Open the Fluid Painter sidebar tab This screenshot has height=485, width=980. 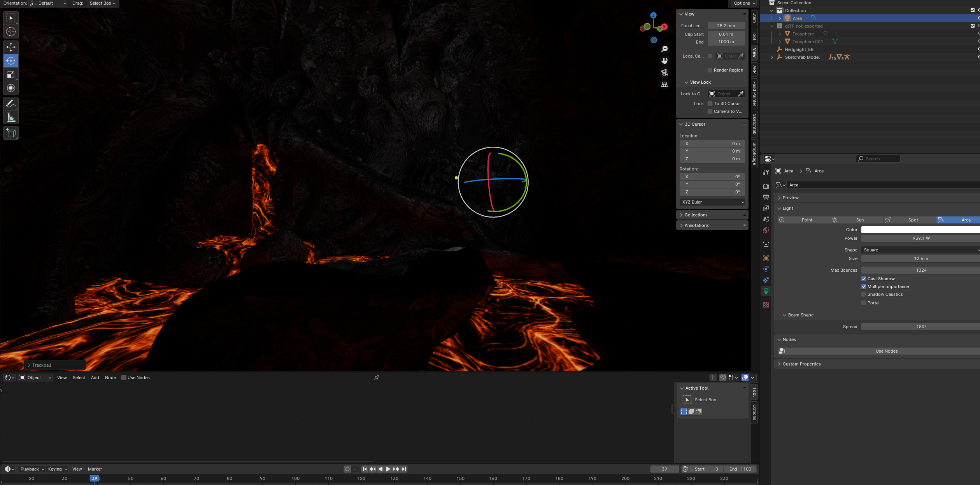[755, 93]
